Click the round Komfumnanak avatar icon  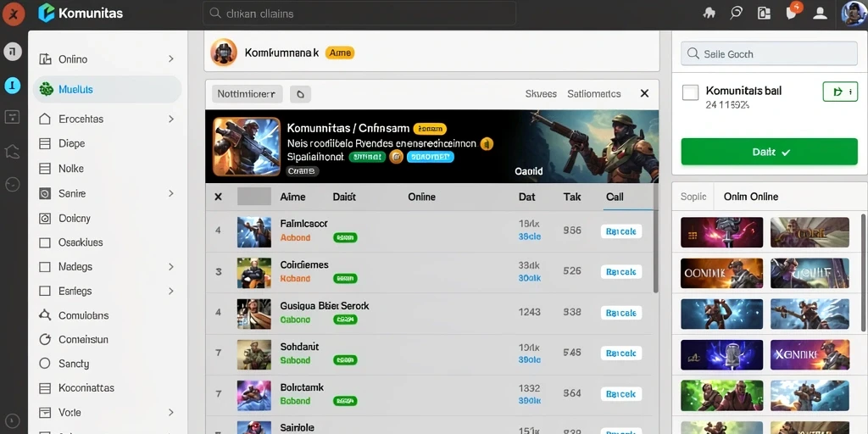pos(224,53)
